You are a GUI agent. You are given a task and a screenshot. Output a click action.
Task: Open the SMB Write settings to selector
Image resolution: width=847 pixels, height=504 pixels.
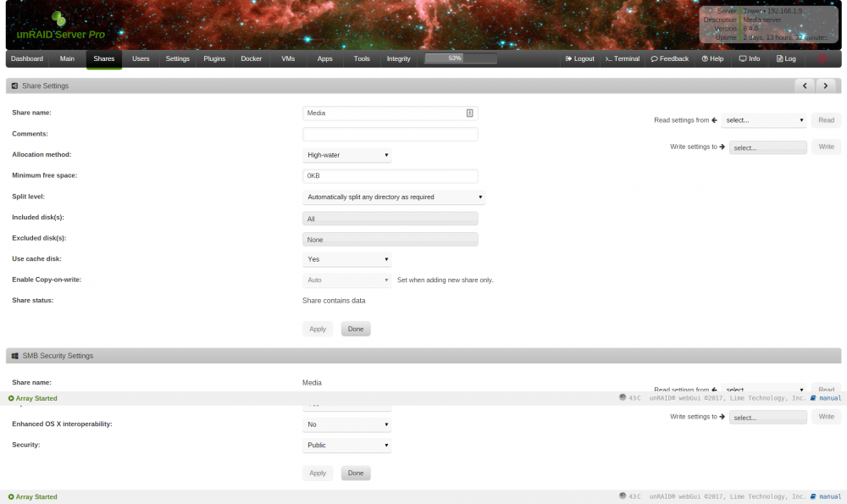[x=767, y=417]
